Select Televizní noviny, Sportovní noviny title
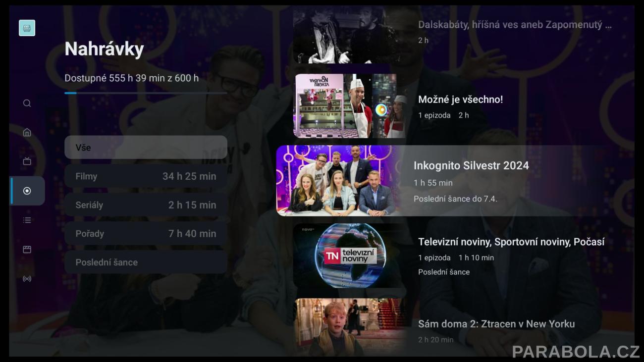This screenshot has width=644, height=362. [511, 242]
